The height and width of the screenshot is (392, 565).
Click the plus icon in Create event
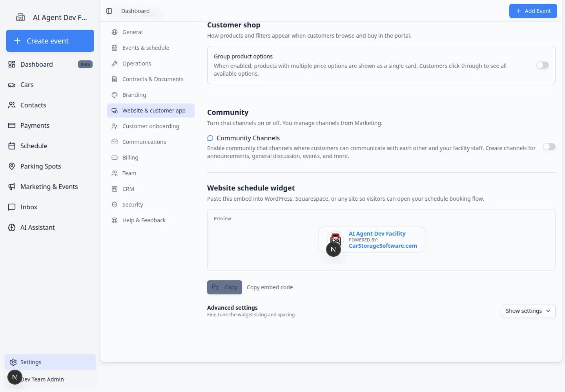[x=17, y=41]
